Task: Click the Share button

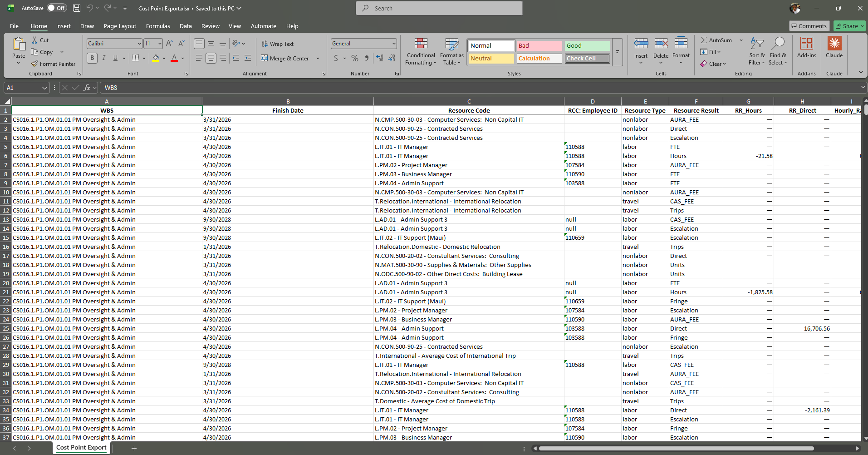Action: tap(849, 26)
